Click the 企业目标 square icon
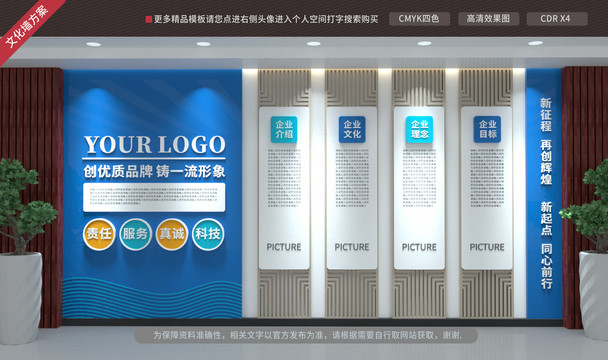Screen dimensions: 608x360 [487, 130]
